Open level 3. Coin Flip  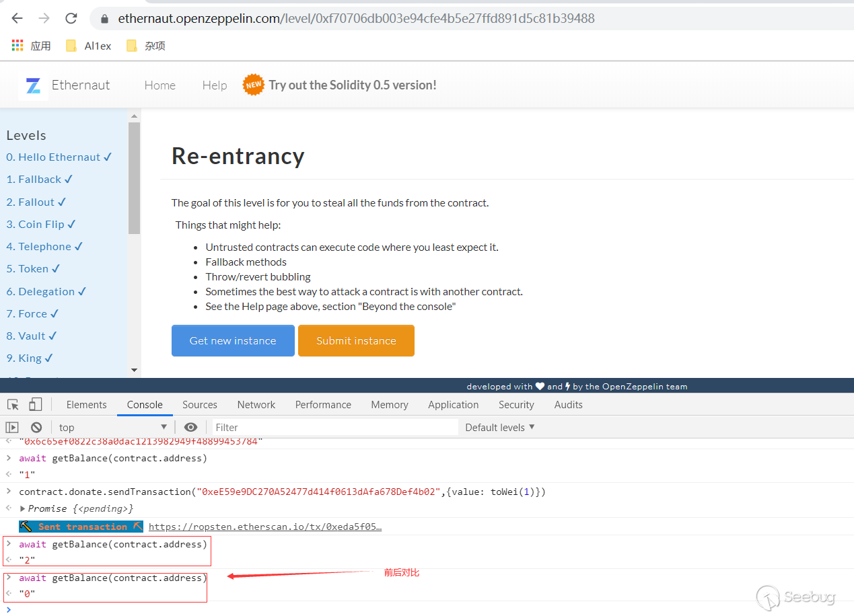click(41, 224)
